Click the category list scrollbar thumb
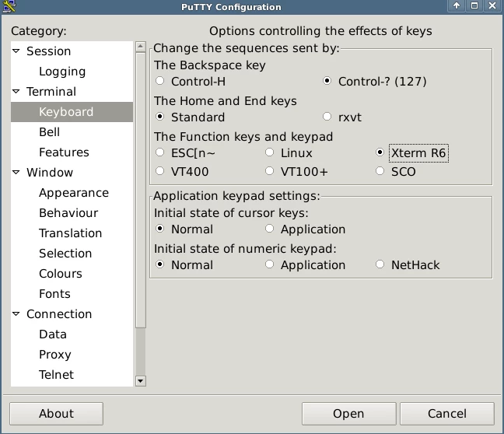The width and height of the screenshot is (504, 434). click(141, 191)
